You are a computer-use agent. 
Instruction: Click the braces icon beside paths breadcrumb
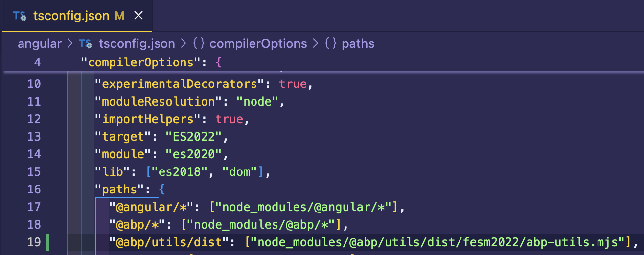[331, 44]
